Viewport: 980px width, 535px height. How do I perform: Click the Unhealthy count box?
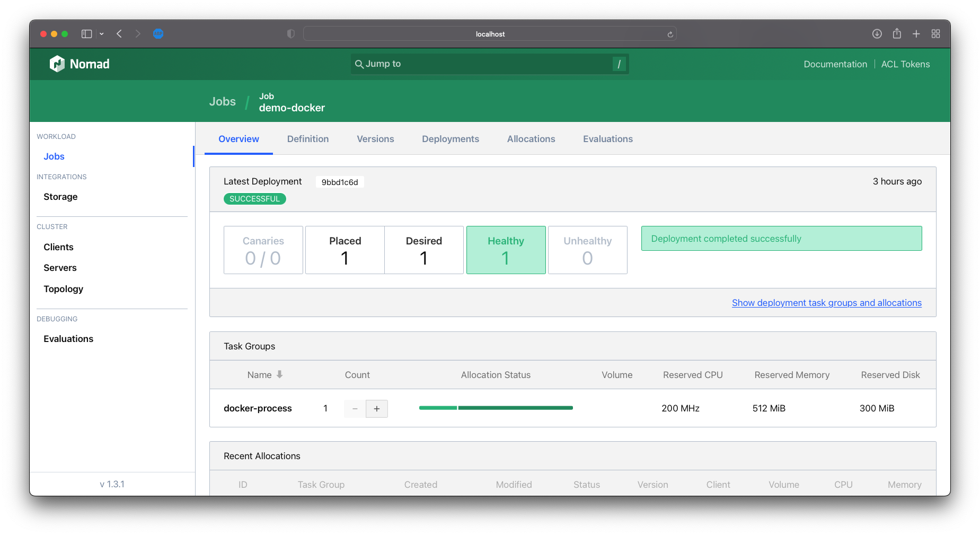[587, 250]
